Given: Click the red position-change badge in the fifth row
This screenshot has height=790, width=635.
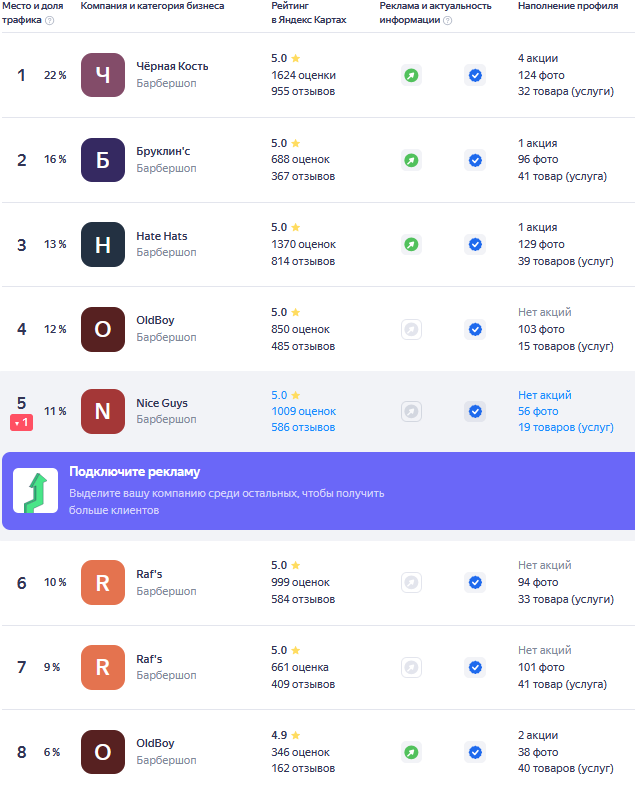Looking at the screenshot, I should (22, 423).
